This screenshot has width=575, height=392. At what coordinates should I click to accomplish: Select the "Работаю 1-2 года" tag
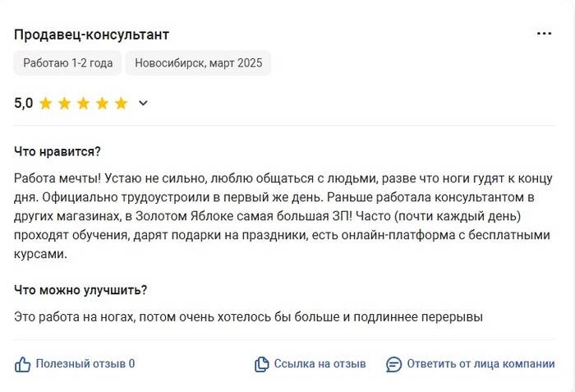pyautogui.click(x=68, y=63)
